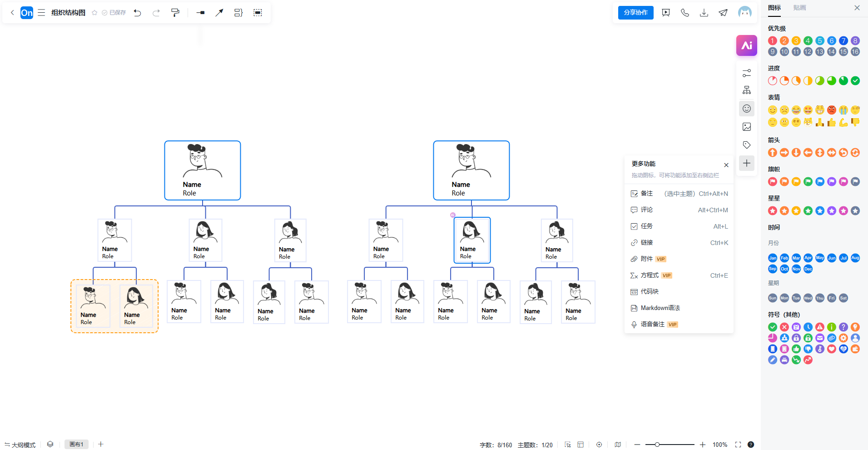
Task: Click the tag label sidebar icon
Action: click(x=746, y=145)
